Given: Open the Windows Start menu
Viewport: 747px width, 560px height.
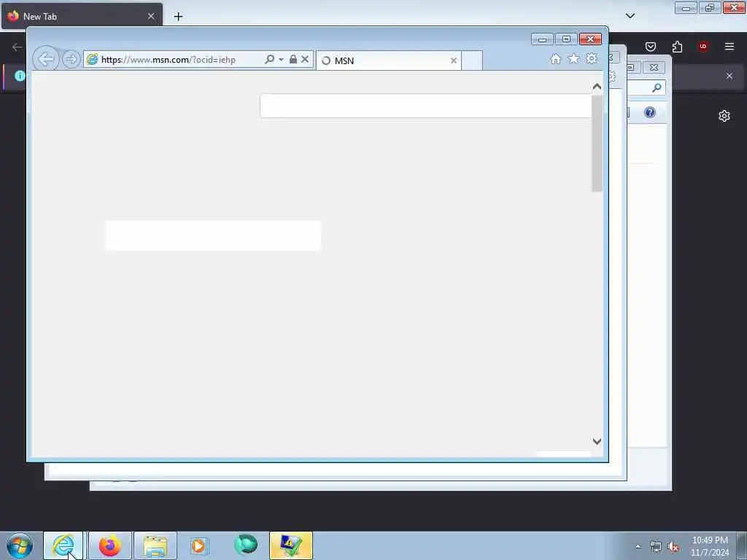Looking at the screenshot, I should coord(20,545).
